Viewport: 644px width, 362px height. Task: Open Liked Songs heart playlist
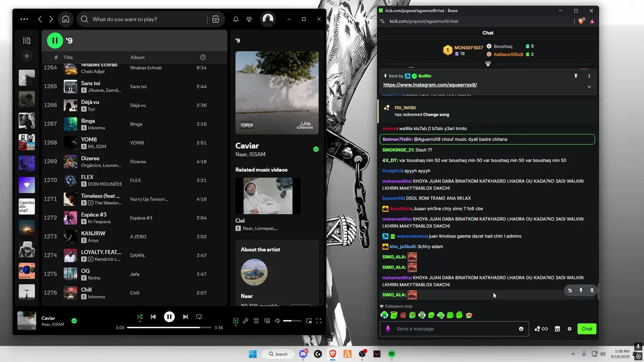point(27,185)
